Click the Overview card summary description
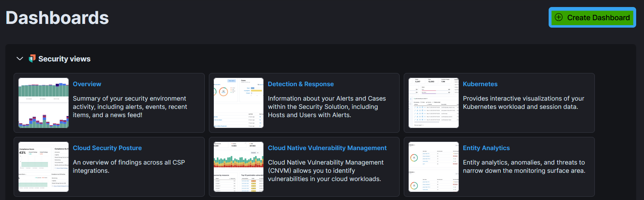The width and height of the screenshot is (644, 200). pos(130,107)
